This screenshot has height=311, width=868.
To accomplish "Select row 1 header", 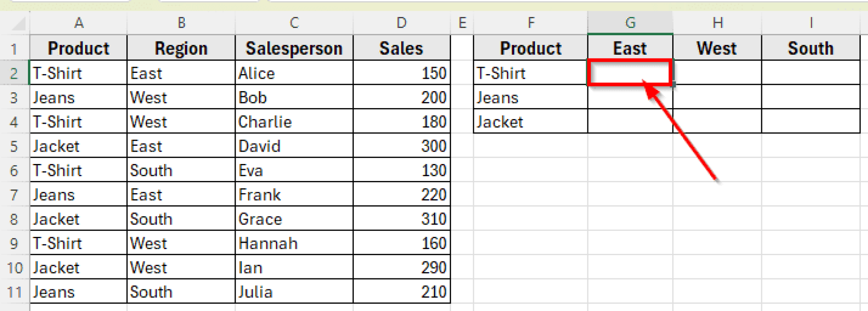I will [14, 48].
